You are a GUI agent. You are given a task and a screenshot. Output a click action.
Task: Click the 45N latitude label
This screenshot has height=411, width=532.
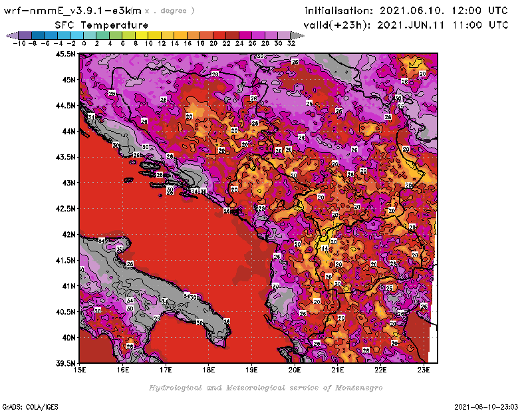[68, 79]
